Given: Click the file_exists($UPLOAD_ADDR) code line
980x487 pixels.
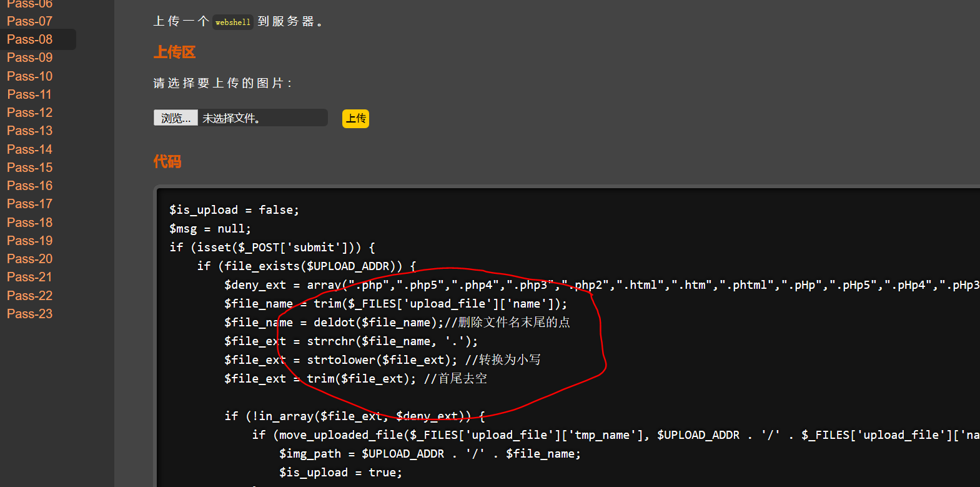Looking at the screenshot, I should [x=307, y=266].
